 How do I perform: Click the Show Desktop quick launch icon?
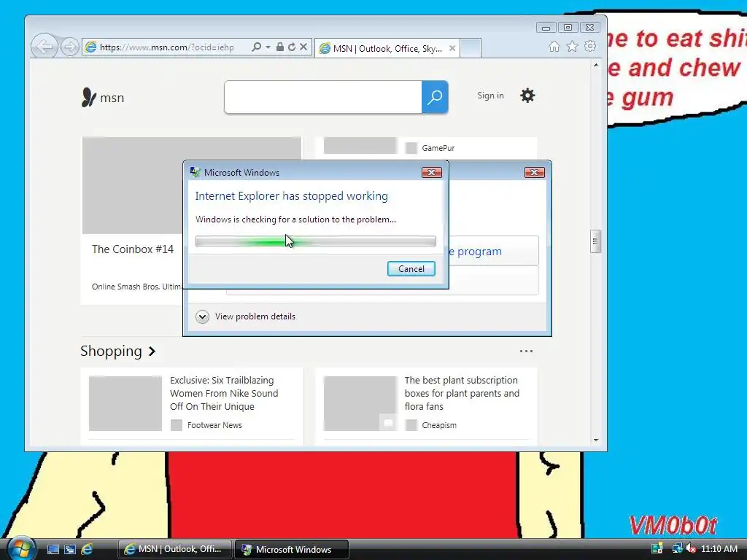(53, 550)
